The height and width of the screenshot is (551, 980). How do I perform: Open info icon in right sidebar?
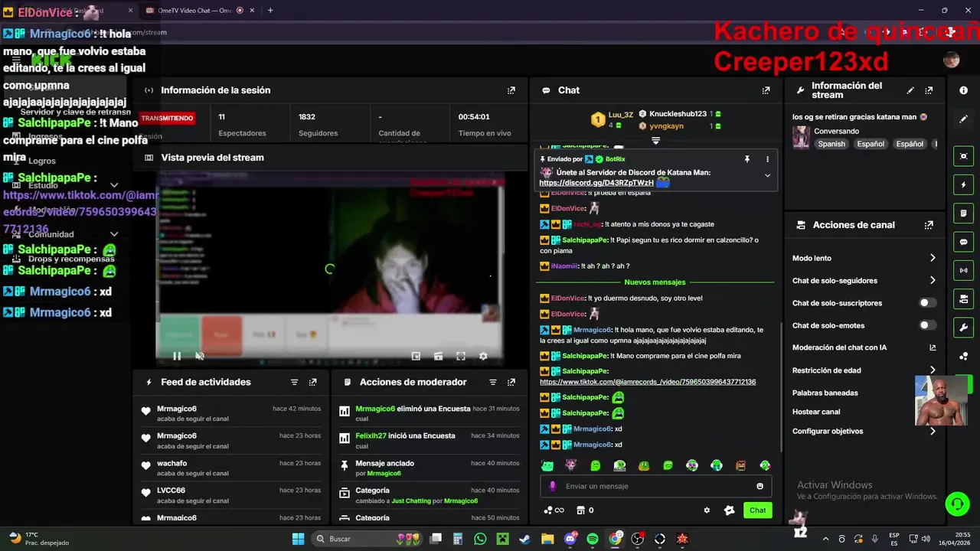coord(963,90)
